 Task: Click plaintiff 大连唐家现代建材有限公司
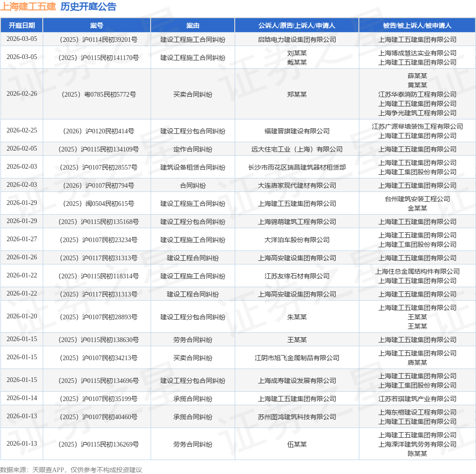tap(297, 185)
